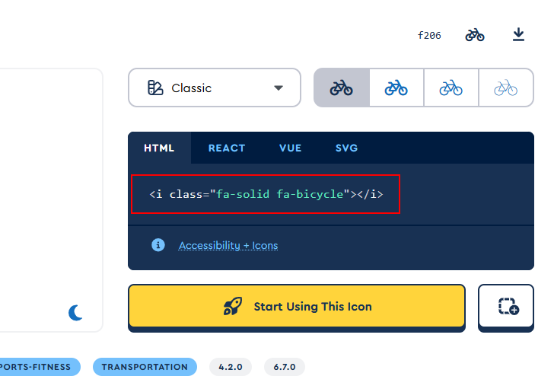Switch to the SVG code tab
This screenshot has width=554, height=392.
pyautogui.click(x=346, y=148)
